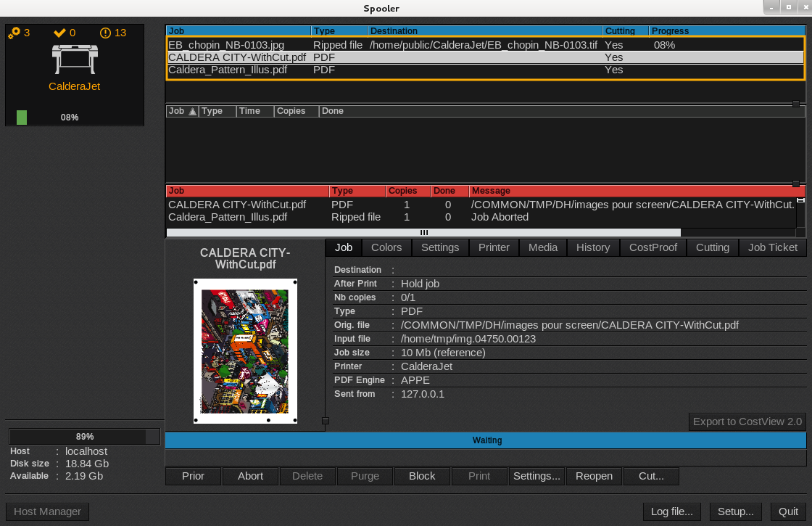
Task: Click the Log file... button
Action: (671, 511)
